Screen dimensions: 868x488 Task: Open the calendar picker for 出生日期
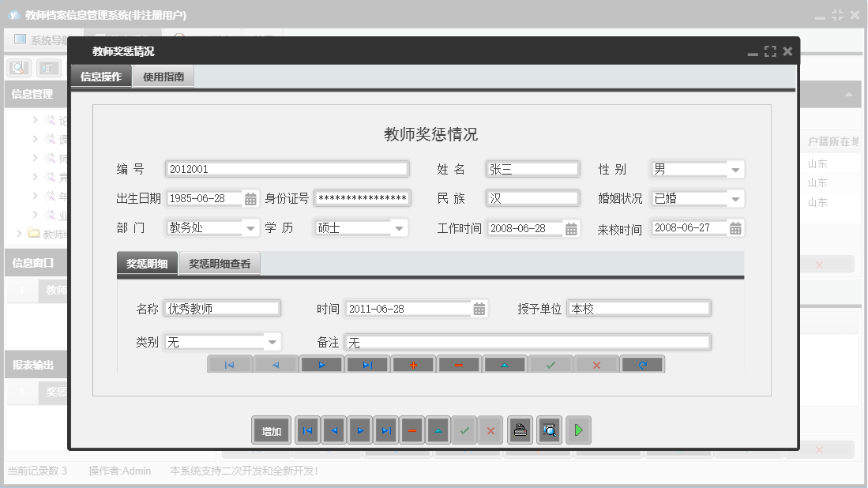(251, 198)
